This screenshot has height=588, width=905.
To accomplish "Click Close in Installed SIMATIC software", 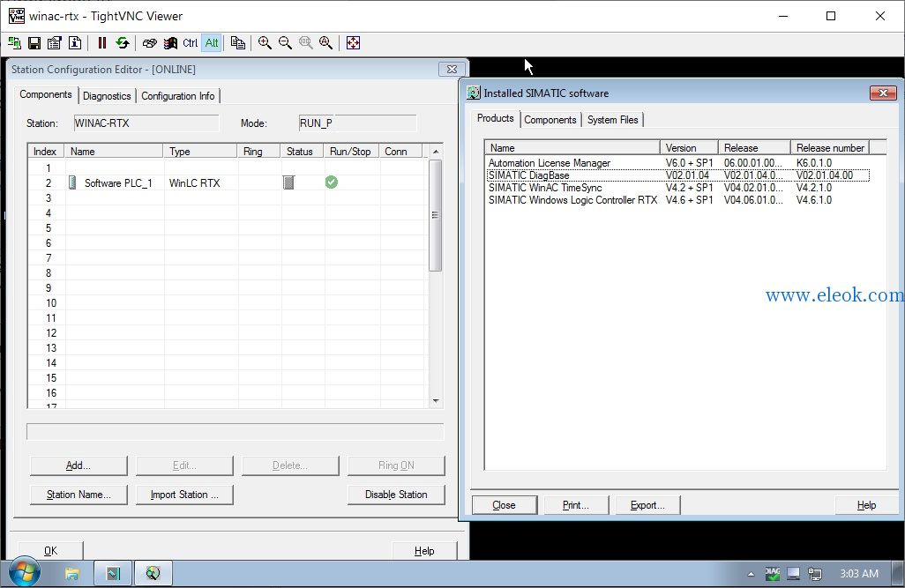I will (505, 505).
